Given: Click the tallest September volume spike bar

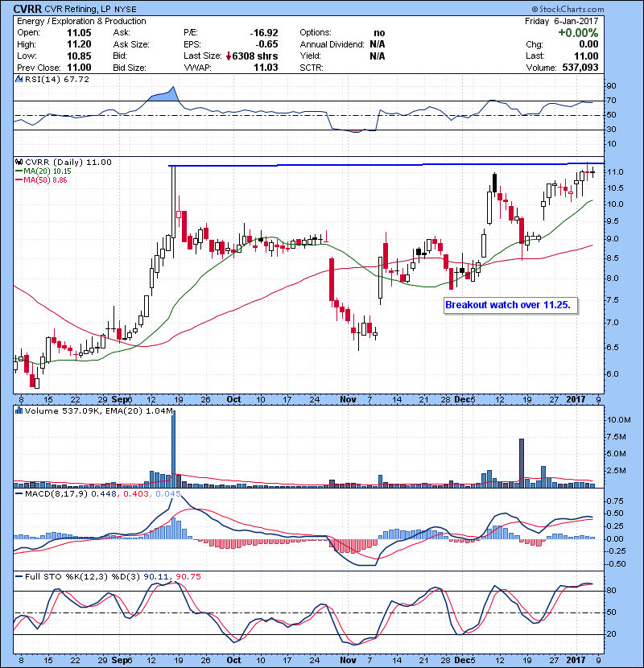Looking at the screenshot, I should pyautogui.click(x=173, y=448).
